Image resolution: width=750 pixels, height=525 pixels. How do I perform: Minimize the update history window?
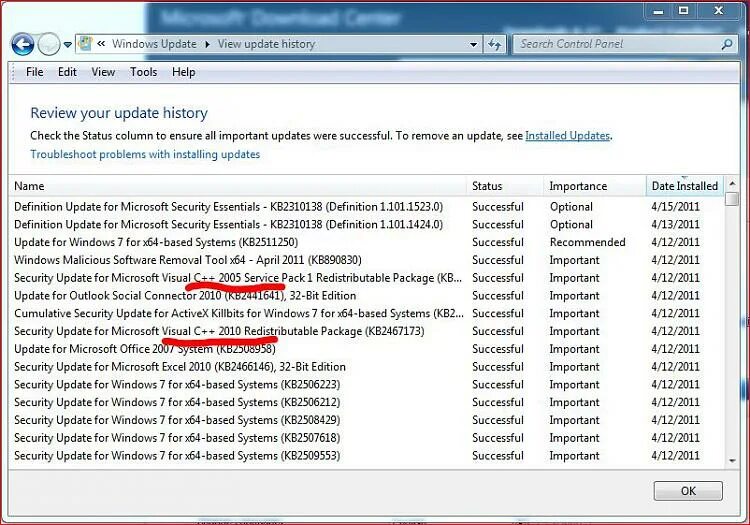[x=658, y=11]
